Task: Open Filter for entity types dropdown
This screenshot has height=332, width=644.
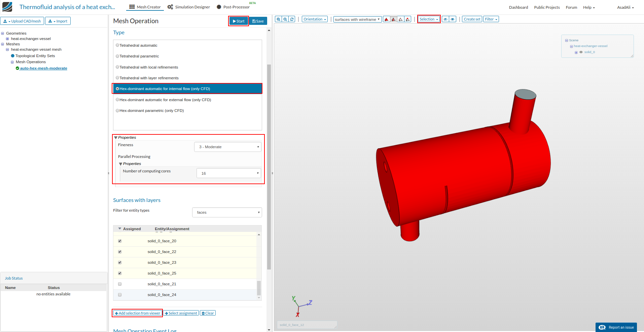Action: (227, 212)
